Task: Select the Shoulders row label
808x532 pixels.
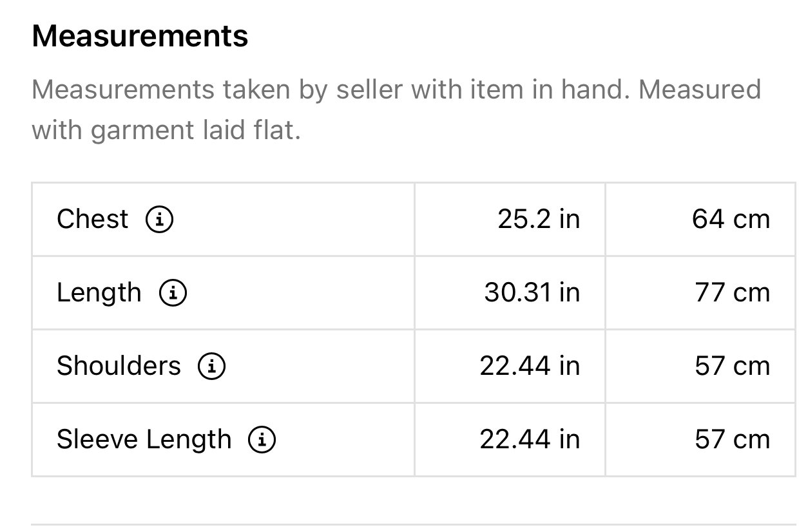Action: point(119,366)
